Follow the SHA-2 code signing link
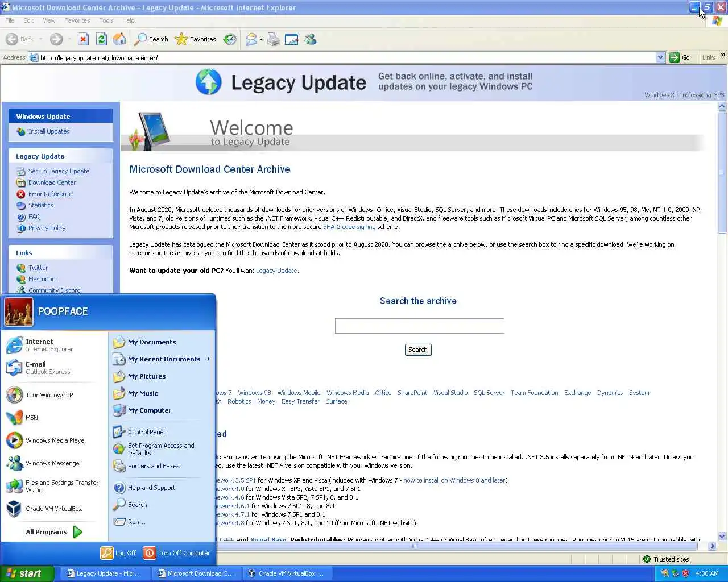This screenshot has height=582, width=728. click(x=349, y=227)
